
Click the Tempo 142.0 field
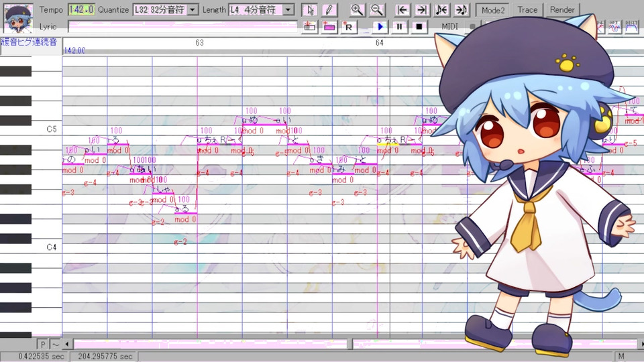pos(81,10)
